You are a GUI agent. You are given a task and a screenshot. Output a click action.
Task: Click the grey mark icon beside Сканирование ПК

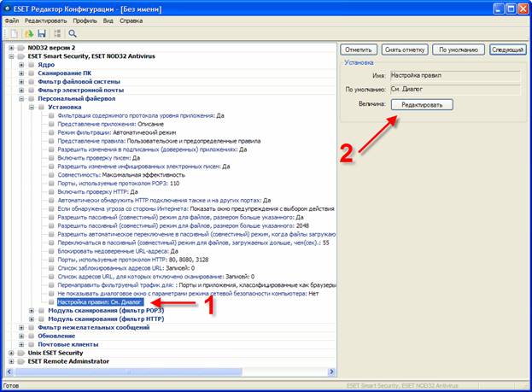coord(32,73)
